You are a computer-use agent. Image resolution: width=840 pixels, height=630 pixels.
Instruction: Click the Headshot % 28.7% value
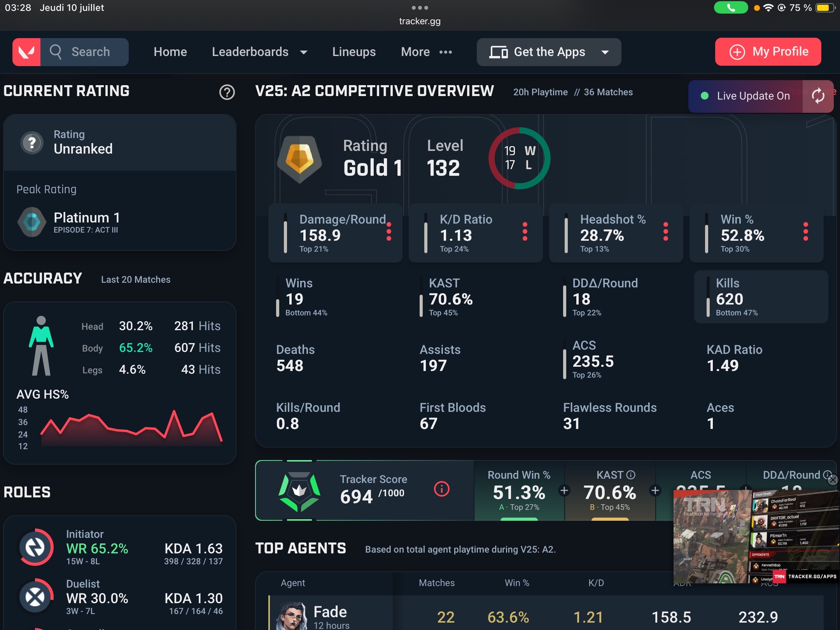(602, 235)
